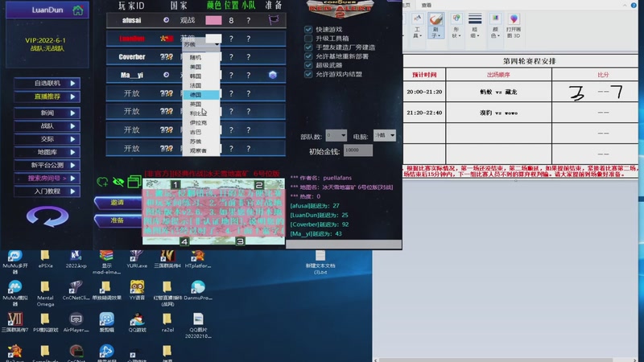Toggle 允许游戏内结盟 checkbox
644x362 pixels.
coord(308,74)
